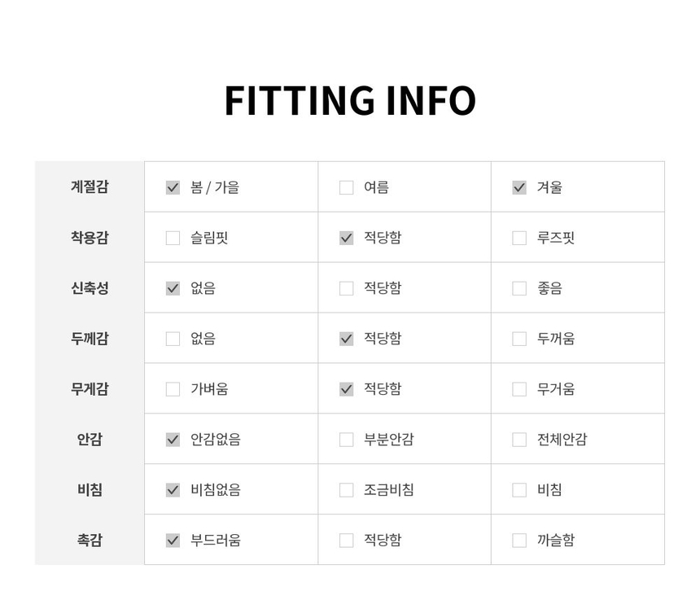Uncheck 없음 in the 신축성 row
Image resolution: width=700 pixels, height=600 pixels.
click(x=173, y=288)
